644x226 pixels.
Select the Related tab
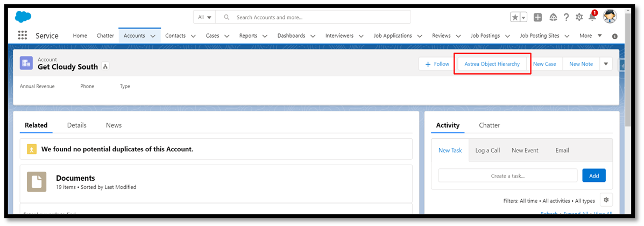36,125
